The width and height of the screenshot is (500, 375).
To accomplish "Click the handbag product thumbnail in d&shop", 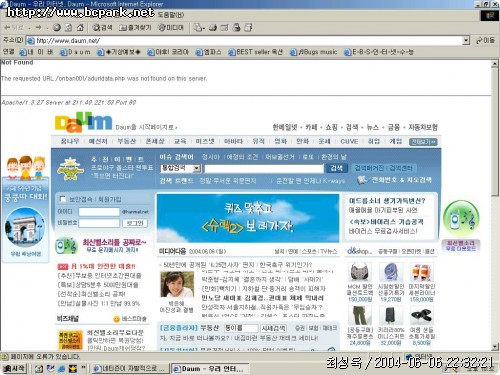I will click(360, 273).
